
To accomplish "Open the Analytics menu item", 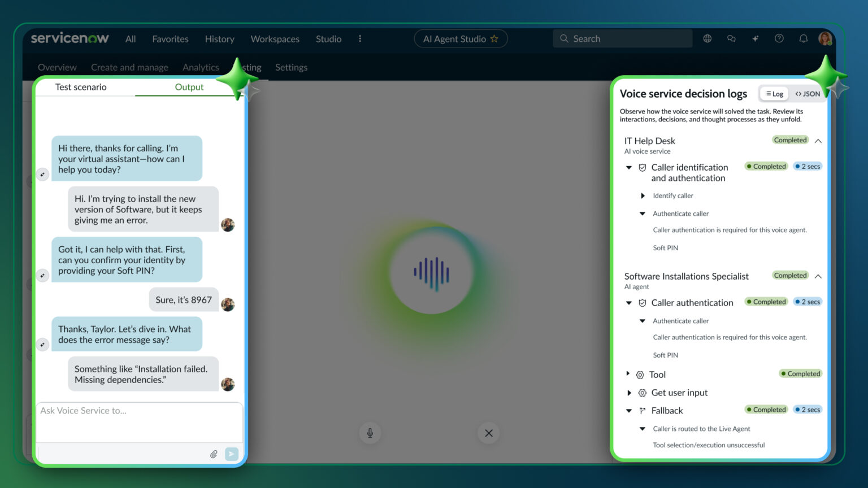I will 201,67.
